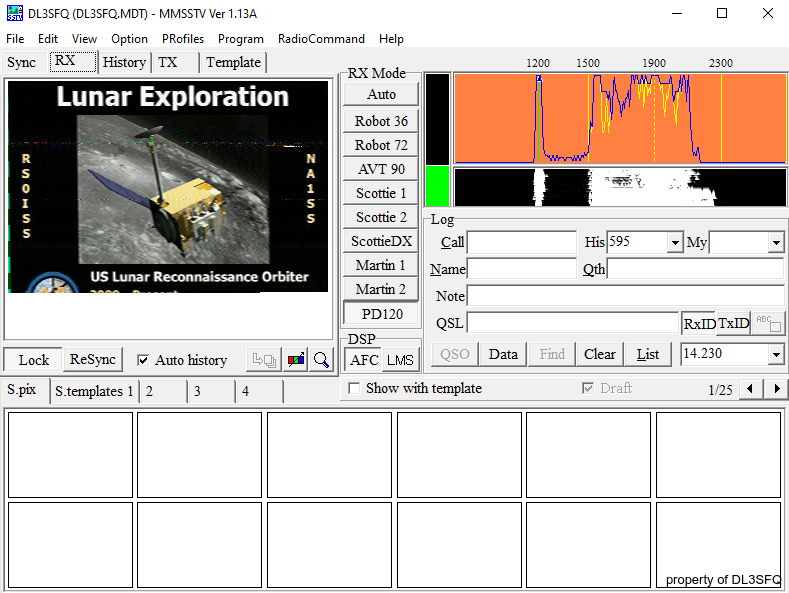The height and width of the screenshot is (593, 789).
Task: Toggle the LMS DSP filter
Action: [x=401, y=360]
